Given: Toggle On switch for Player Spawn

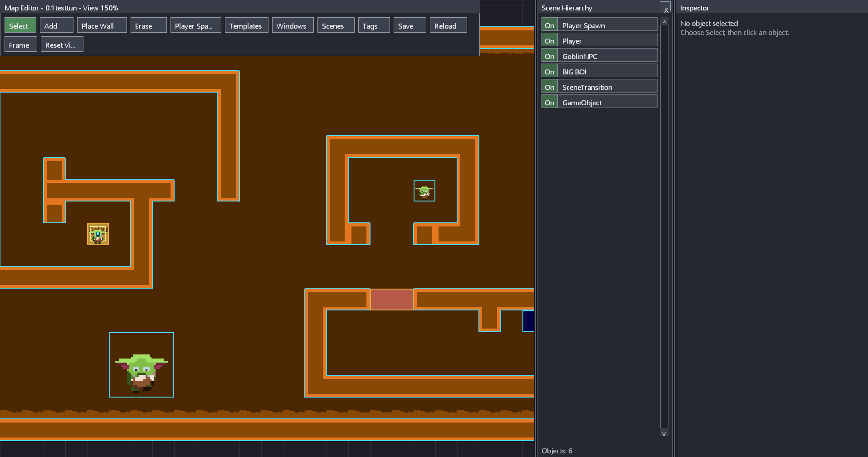Looking at the screenshot, I should 550,25.
